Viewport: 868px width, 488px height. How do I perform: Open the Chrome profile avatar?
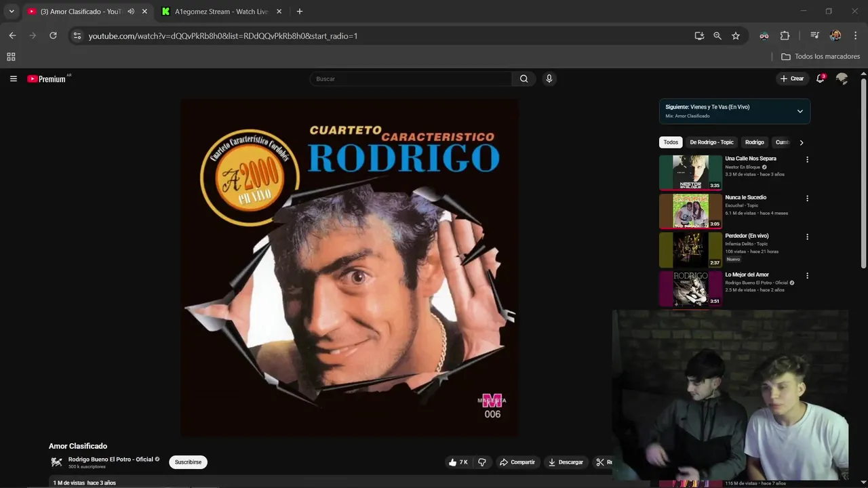click(x=835, y=36)
